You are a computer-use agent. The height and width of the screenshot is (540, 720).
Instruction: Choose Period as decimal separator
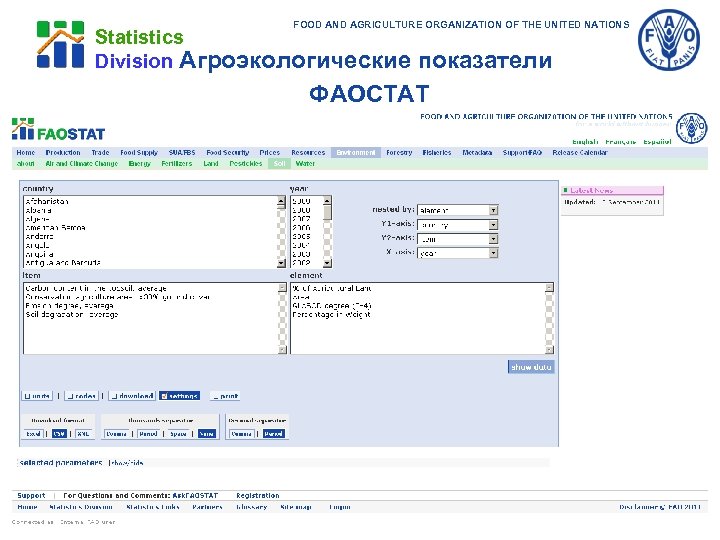tap(274, 433)
